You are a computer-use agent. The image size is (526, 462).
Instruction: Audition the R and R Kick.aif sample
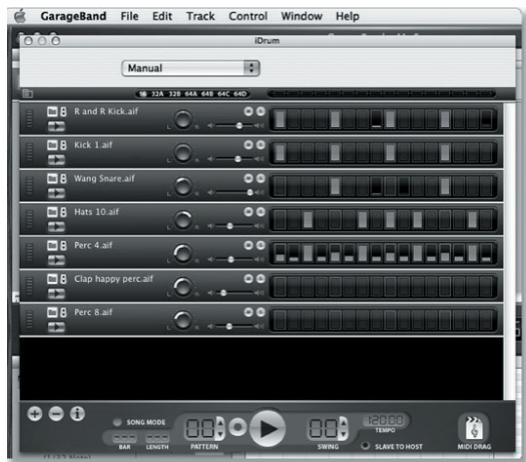56,126
